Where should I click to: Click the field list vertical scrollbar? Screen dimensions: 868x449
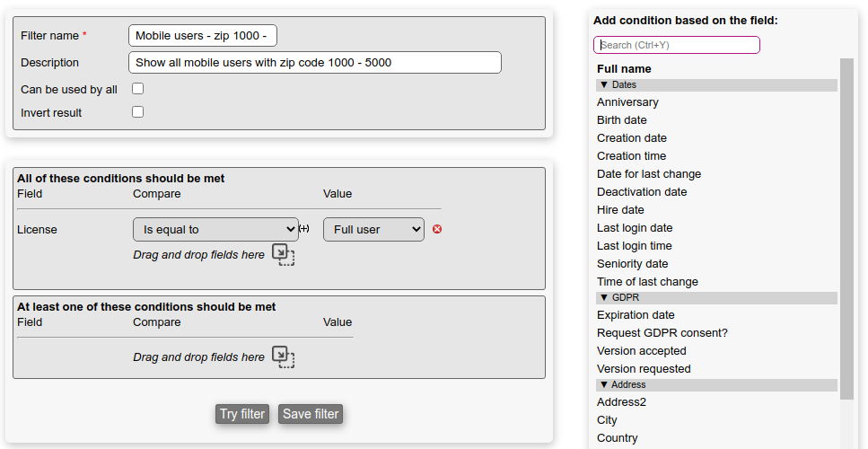[x=846, y=224]
